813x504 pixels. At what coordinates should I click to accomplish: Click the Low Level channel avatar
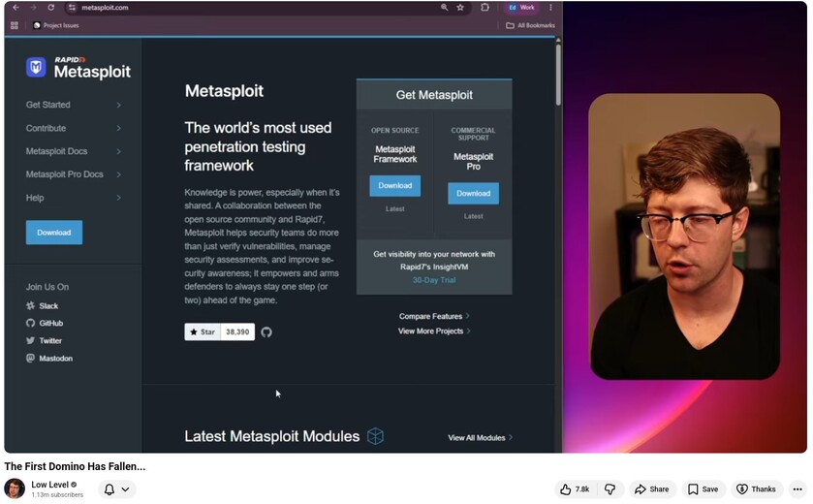[x=15, y=488]
